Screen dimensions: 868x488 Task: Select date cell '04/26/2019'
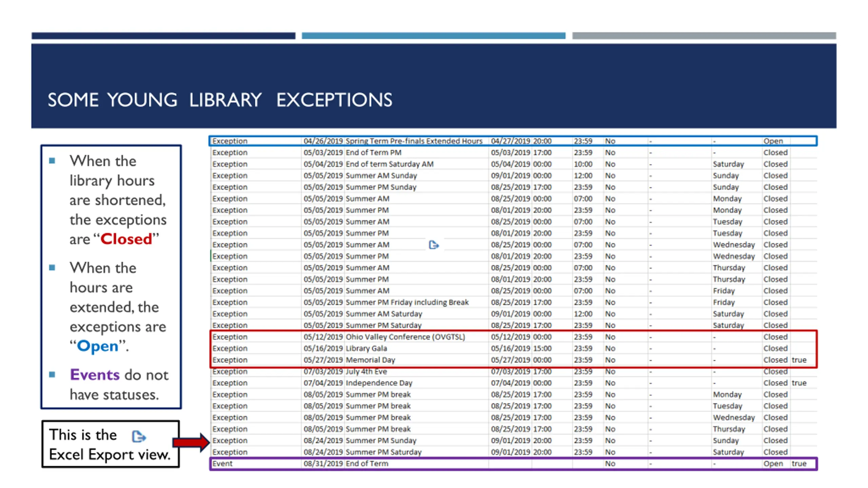point(323,141)
